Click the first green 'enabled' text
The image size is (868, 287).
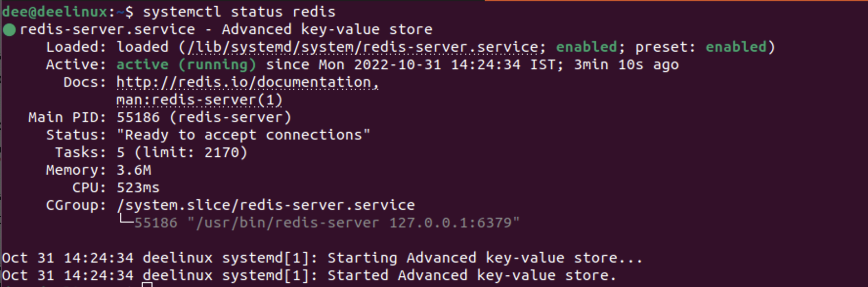(x=586, y=47)
